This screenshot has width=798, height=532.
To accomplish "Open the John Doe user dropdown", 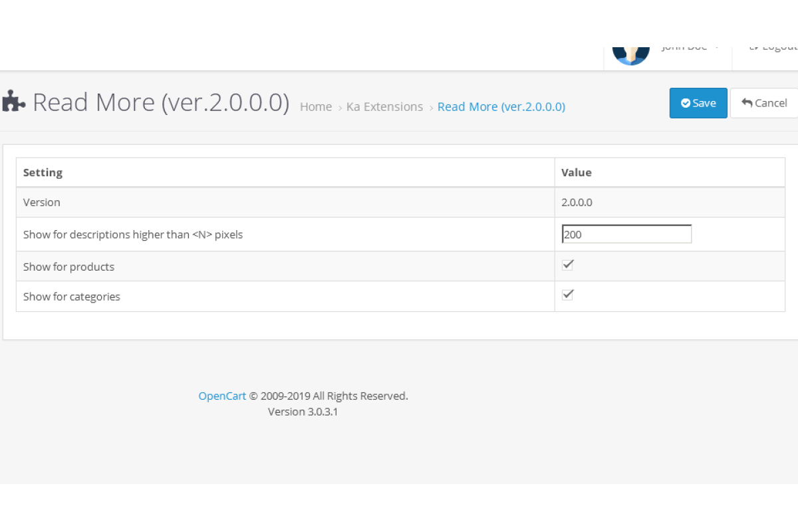I will [x=688, y=47].
